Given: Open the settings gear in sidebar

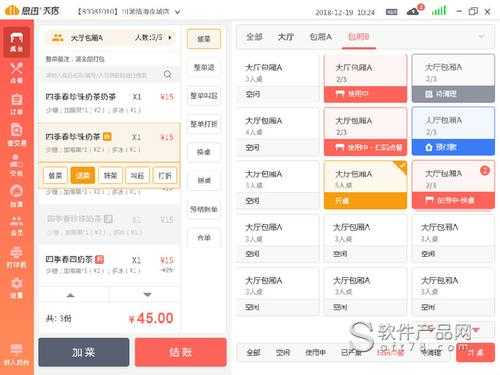Looking at the screenshot, I should [x=16, y=288].
